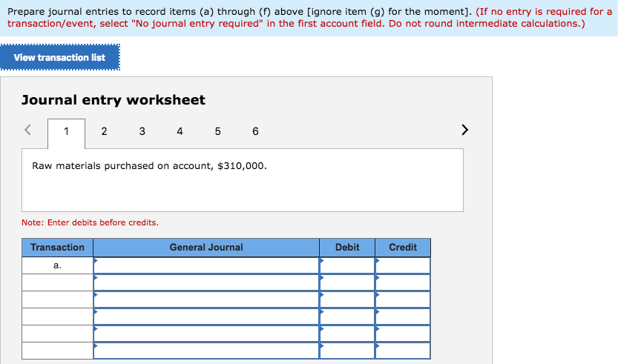Click the 'Debit' column header

pyautogui.click(x=347, y=248)
